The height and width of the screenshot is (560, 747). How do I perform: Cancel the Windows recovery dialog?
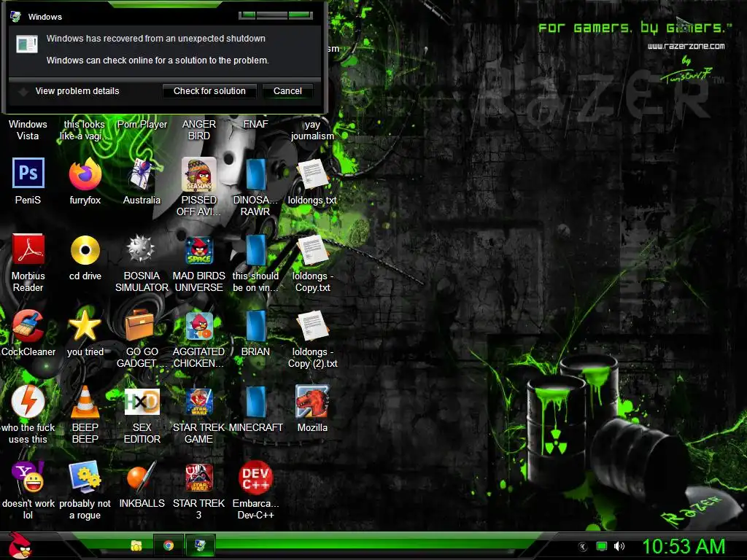287,91
